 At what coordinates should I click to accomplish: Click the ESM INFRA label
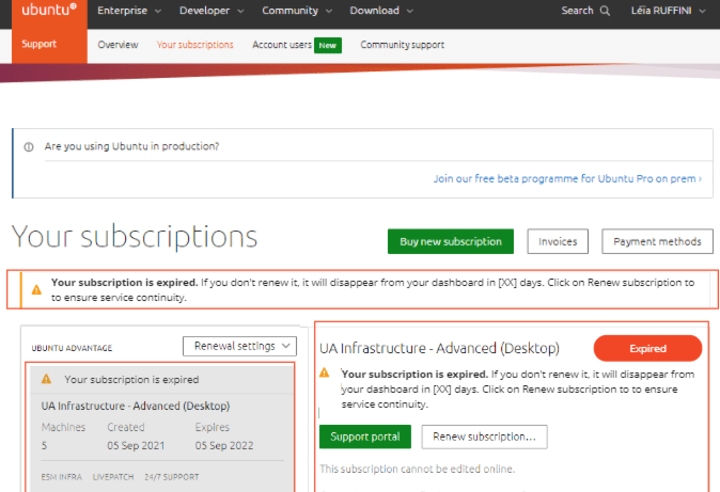pyautogui.click(x=62, y=477)
